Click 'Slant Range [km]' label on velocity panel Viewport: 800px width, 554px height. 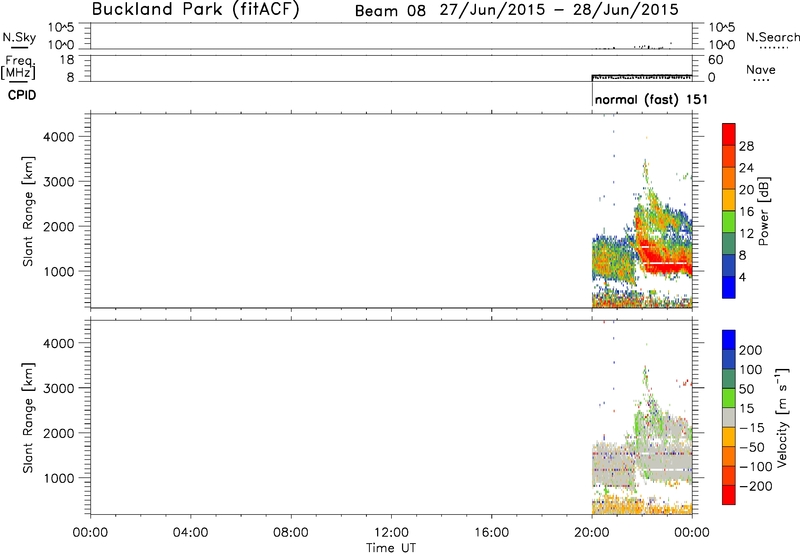(x=28, y=418)
